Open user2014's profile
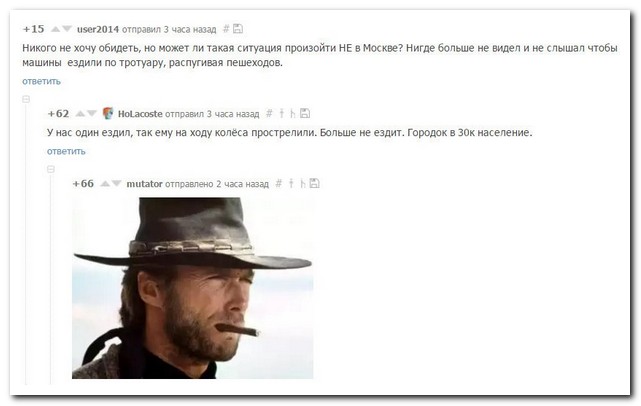 [x=98, y=29]
